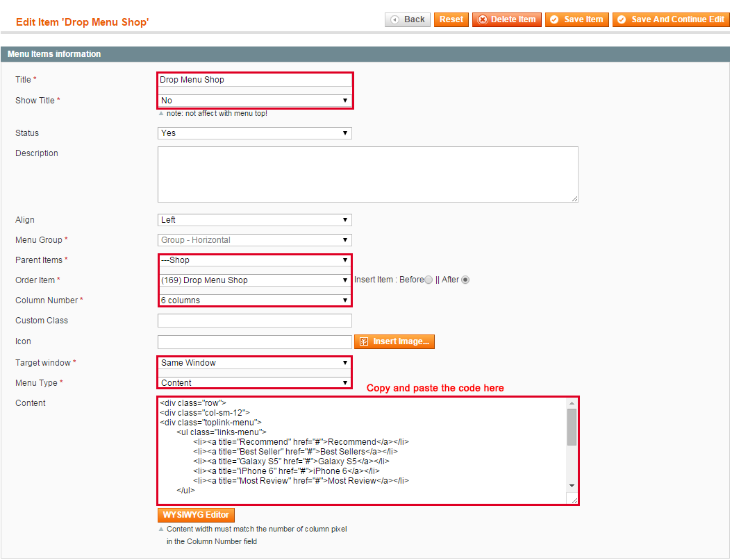Click the Delete Item cross icon

[483, 19]
